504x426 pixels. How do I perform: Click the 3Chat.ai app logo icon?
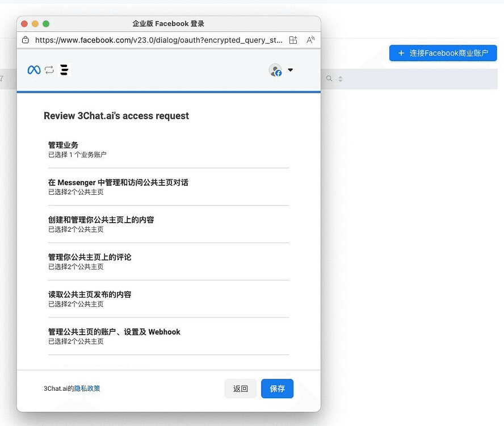(64, 70)
